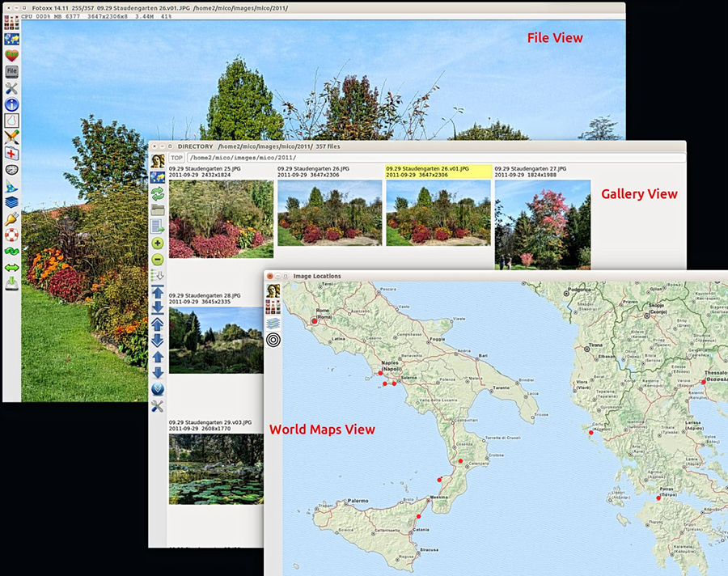Open thumbnail of Staudengarten 28.JPG
Viewport: 728px width, 576px height.
tap(216, 340)
